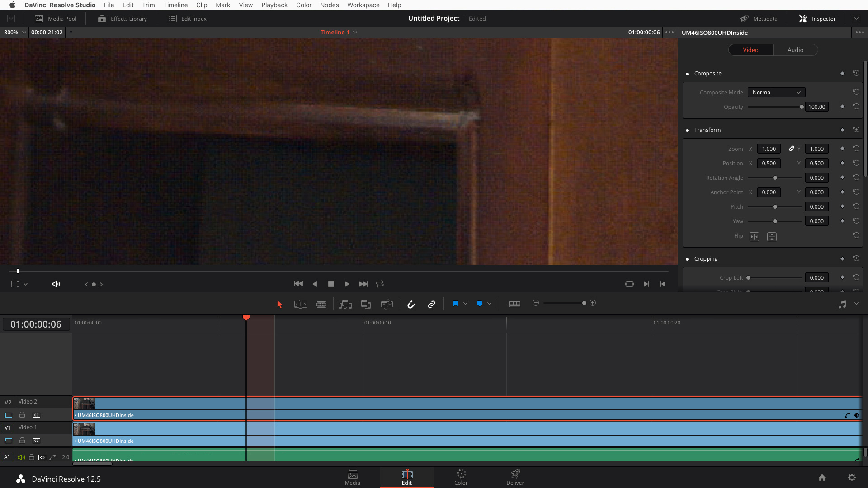The image size is (868, 488).
Task: Click the Insert Clip toolbar icon
Action: (x=345, y=304)
